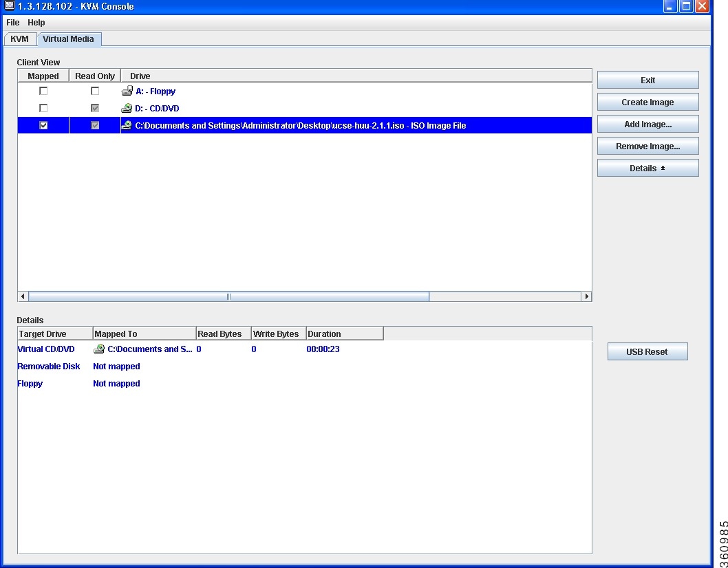
Task: Click the Add Image... button
Action: [x=647, y=124]
